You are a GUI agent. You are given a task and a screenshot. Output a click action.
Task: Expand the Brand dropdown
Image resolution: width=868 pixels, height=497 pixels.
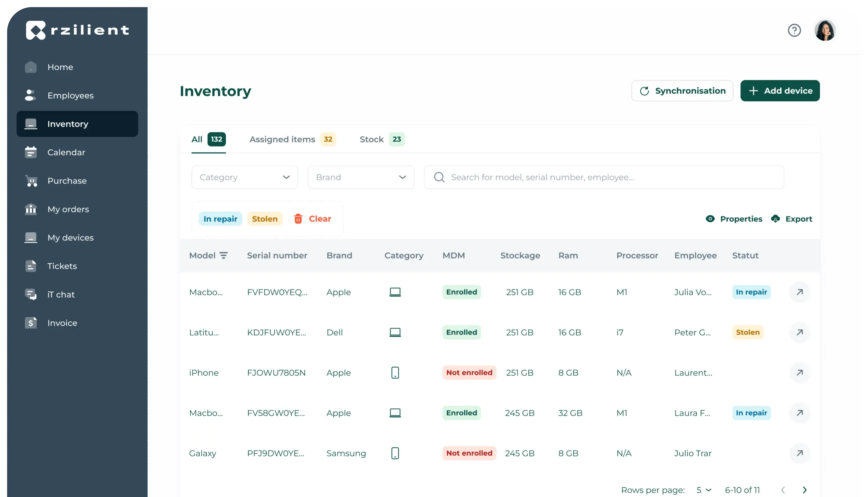point(361,177)
